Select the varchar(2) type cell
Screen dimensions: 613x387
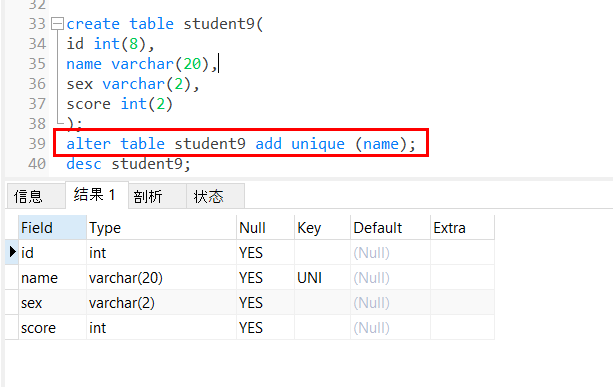(x=161, y=303)
